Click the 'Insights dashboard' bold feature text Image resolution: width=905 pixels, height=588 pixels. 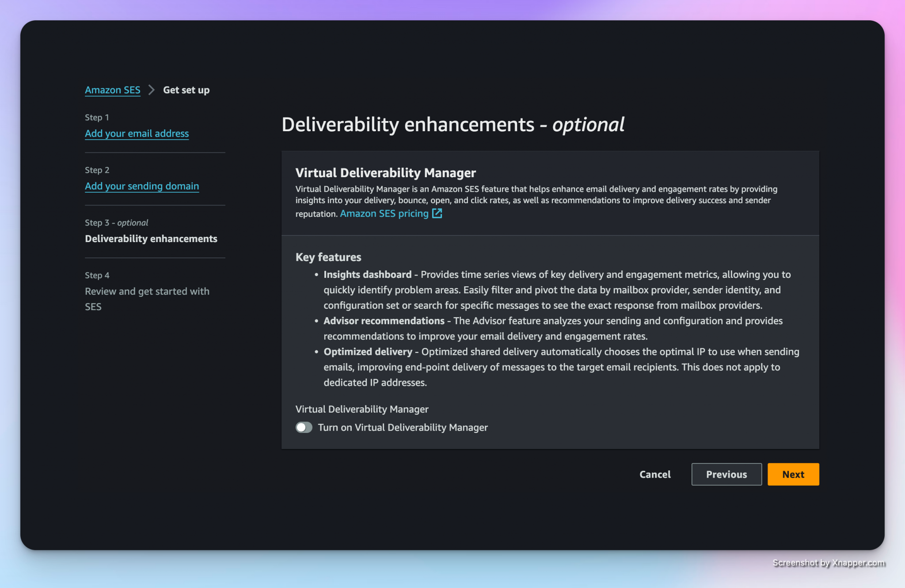(x=367, y=274)
